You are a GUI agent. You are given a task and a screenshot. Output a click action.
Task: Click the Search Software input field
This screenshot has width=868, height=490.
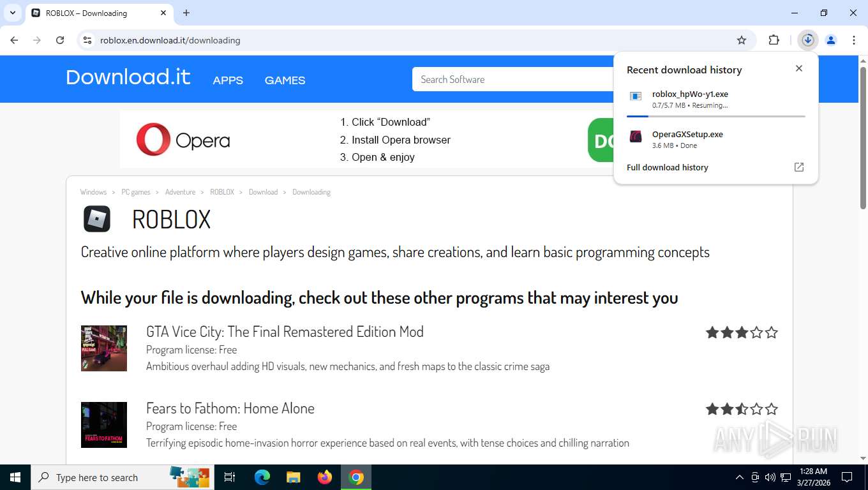click(x=513, y=79)
